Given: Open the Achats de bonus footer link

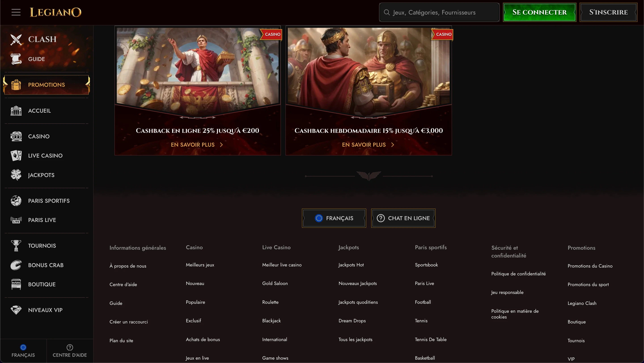Looking at the screenshot, I should click(203, 339).
